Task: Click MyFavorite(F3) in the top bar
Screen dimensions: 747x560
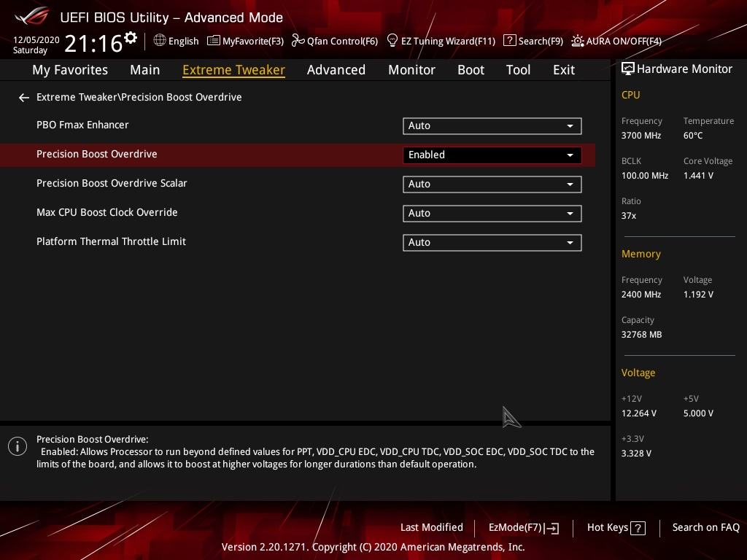Action: point(246,41)
